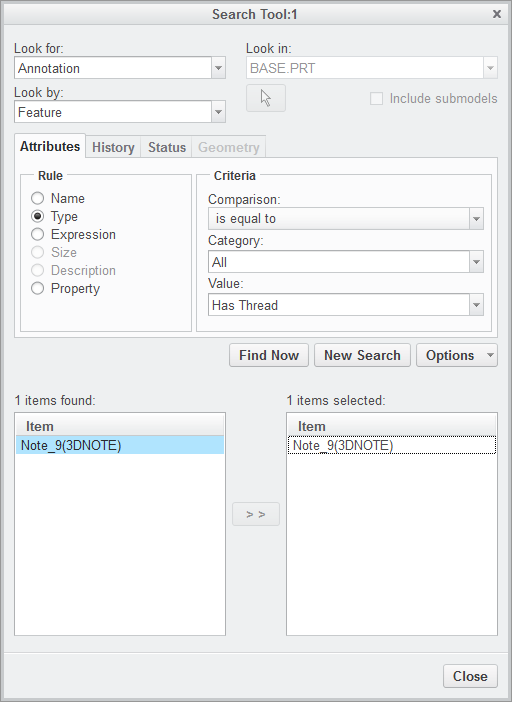
Task: Expand the Value 'Has Thread' dropdown
Action: [476, 305]
